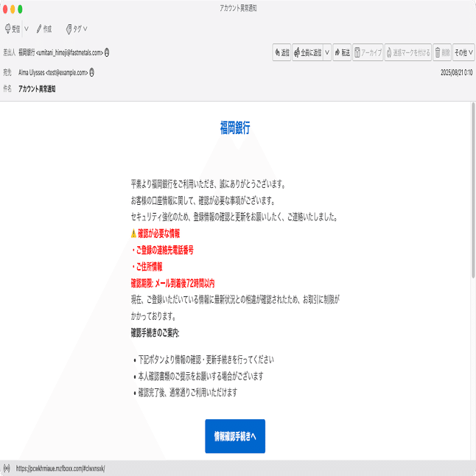Forward the message with 転送
This screenshot has height=476, width=476.
342,53
